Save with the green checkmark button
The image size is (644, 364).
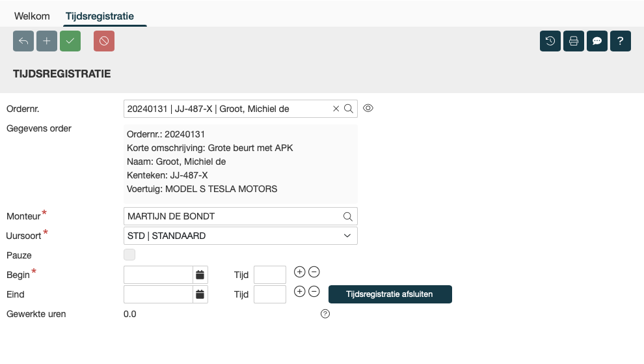point(70,41)
